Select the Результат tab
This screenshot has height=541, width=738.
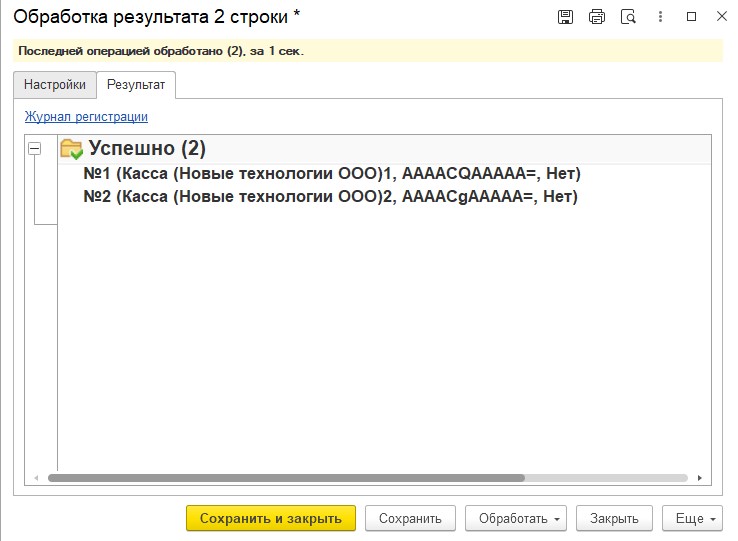pyautogui.click(x=136, y=85)
